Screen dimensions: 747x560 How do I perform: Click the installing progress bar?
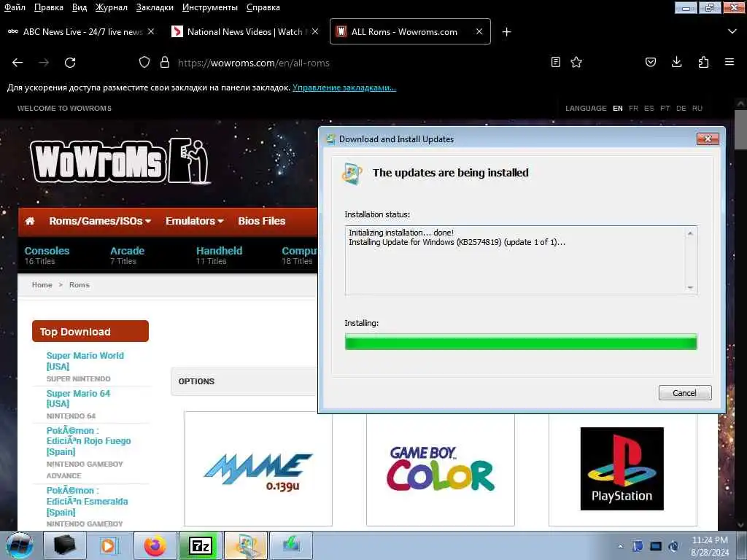coord(521,341)
